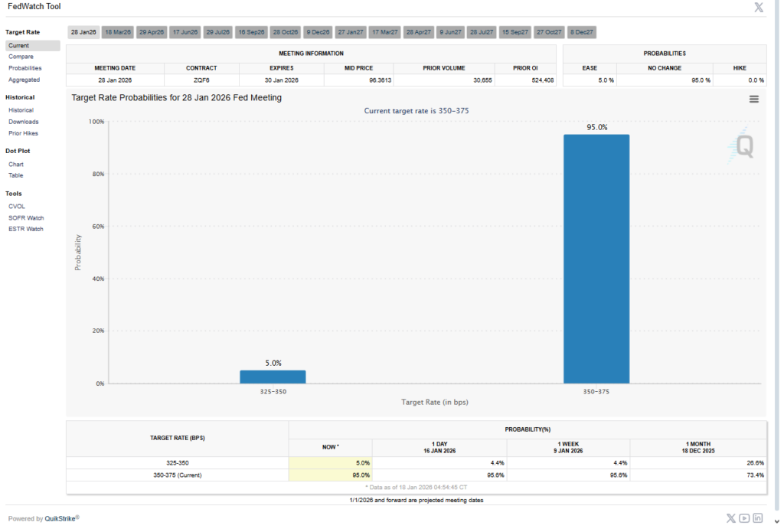784x532 pixels.
Task: Open the Dot Plot Chart link
Action: pos(15,164)
